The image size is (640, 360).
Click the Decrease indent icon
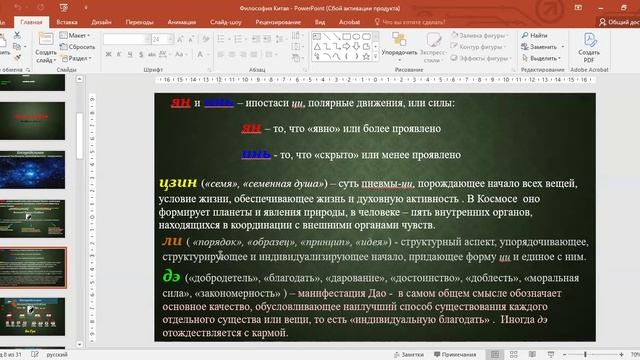click(x=256, y=39)
